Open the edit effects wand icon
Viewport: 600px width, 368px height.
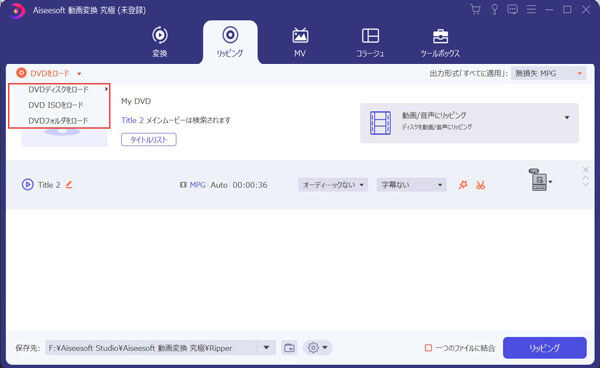point(463,185)
